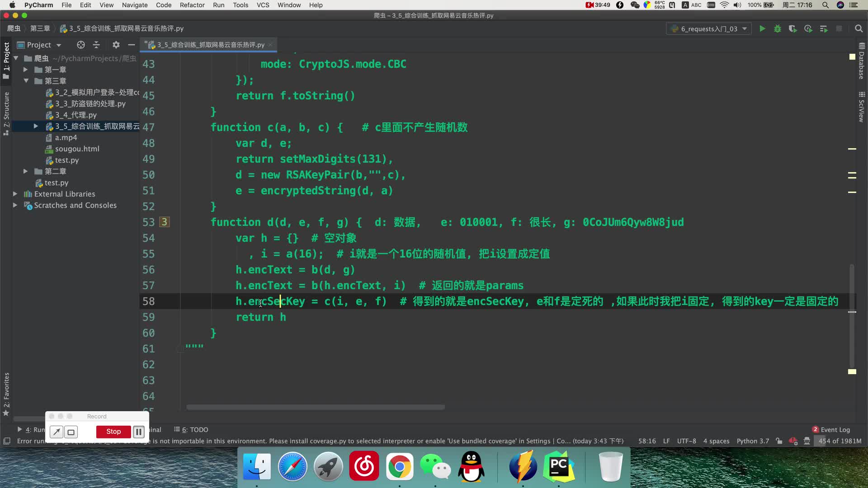Open the TODO tool window tab
This screenshot has width=868, height=488.
click(191, 430)
